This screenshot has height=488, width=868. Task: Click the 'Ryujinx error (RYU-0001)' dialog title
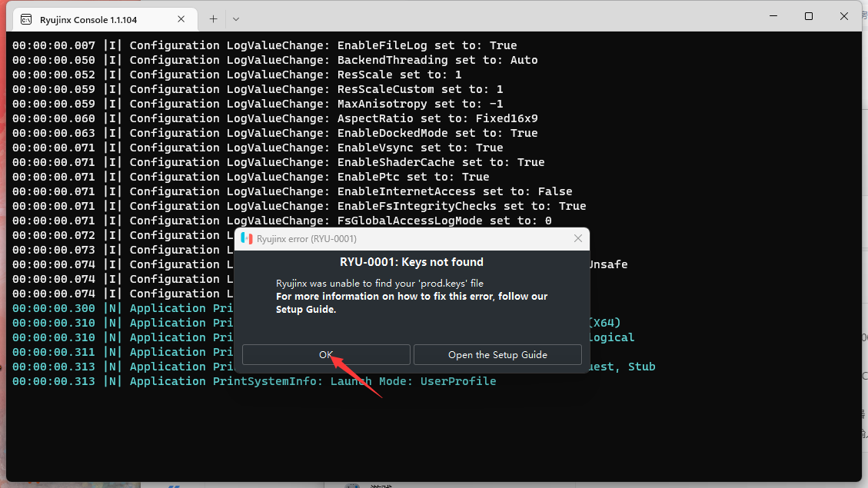tap(307, 238)
